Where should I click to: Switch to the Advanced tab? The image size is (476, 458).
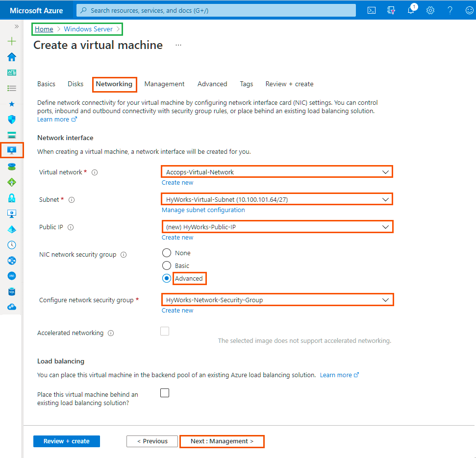click(212, 84)
